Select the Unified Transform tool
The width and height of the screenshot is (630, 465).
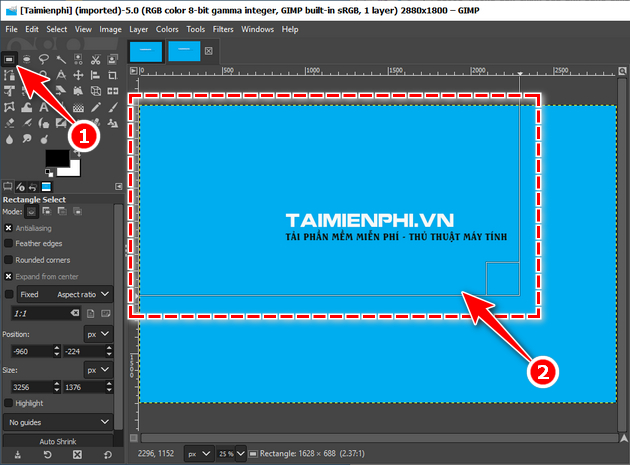pyautogui.click(x=9, y=91)
